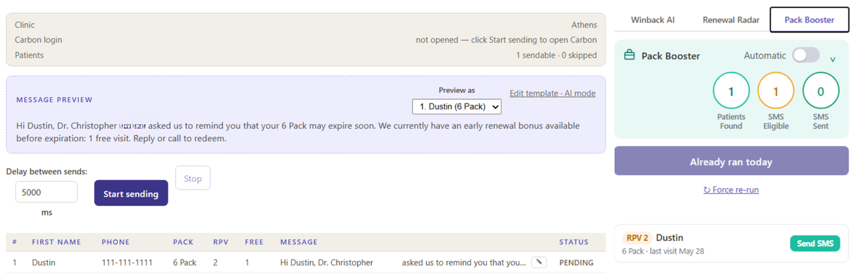The width and height of the screenshot is (868, 277).
Task: Click the pencil edit icon in message row
Action: (538, 263)
